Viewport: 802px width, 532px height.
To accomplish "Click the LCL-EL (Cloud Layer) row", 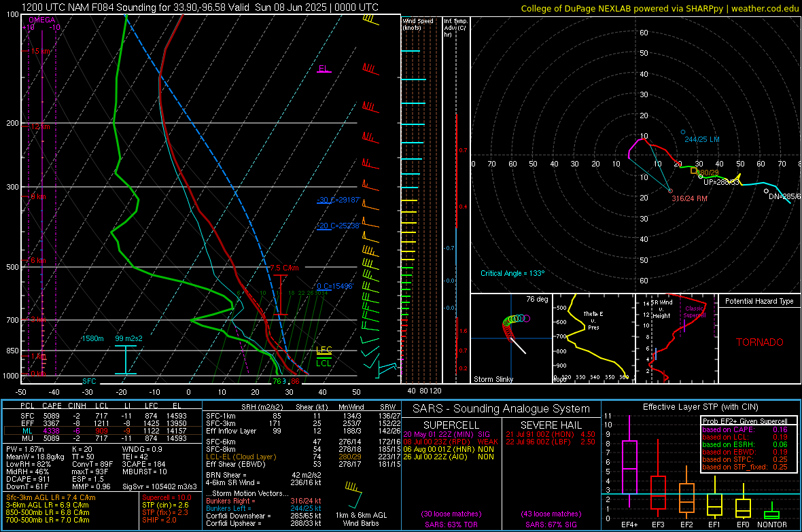I will 303,457.
